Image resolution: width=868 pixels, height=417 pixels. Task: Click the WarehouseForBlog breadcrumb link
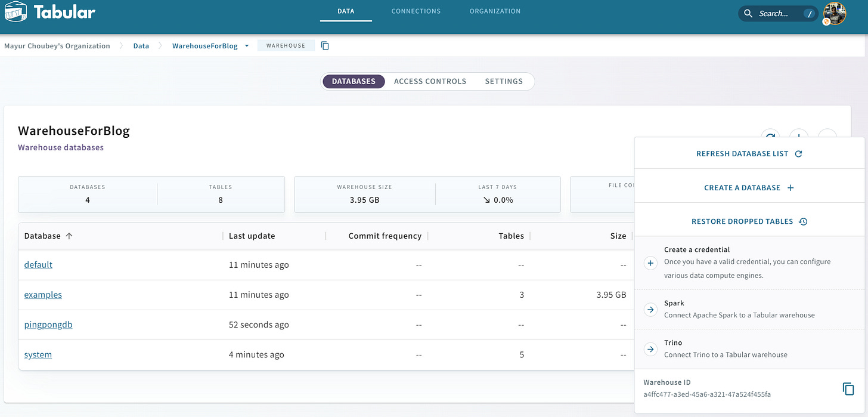tap(204, 46)
